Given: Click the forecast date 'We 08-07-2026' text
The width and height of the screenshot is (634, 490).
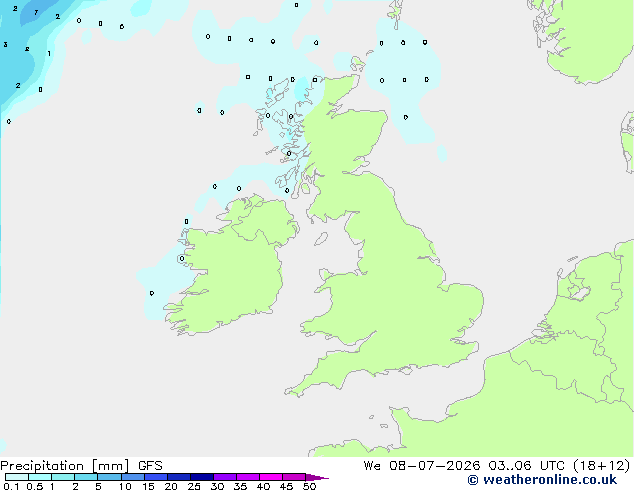Looking at the screenshot, I should 422,465.
